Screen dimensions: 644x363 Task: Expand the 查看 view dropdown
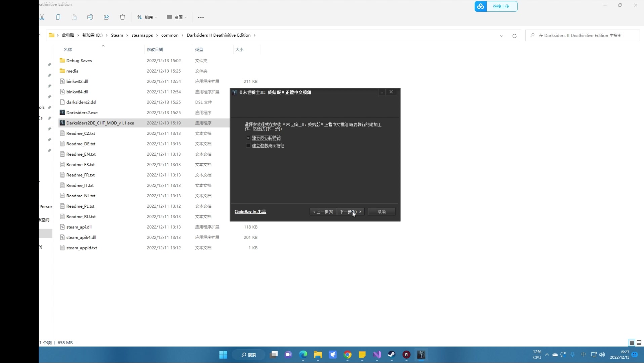pos(177,17)
